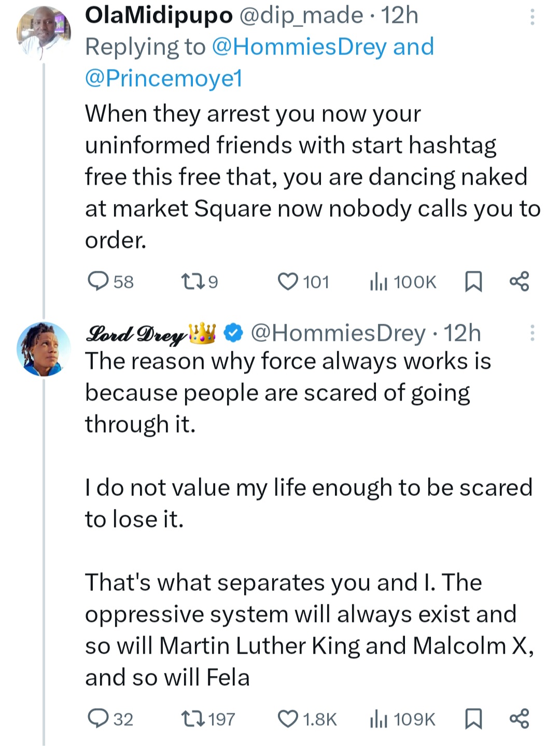Open more options for Lord Drey's tweet
The width and height of the screenshot is (560, 746).
(x=531, y=333)
